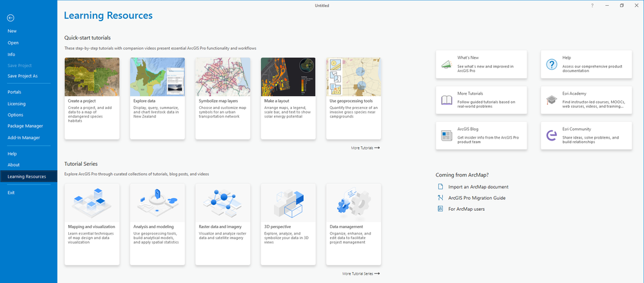
Task: Click the ArcGIS Blog card title
Action: pyautogui.click(x=467, y=129)
